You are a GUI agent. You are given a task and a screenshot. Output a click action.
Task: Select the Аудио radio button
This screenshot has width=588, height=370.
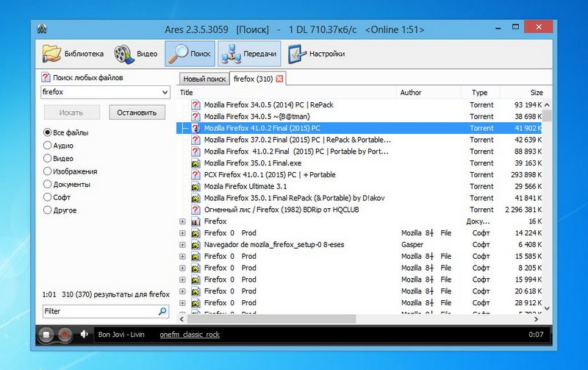[47, 145]
